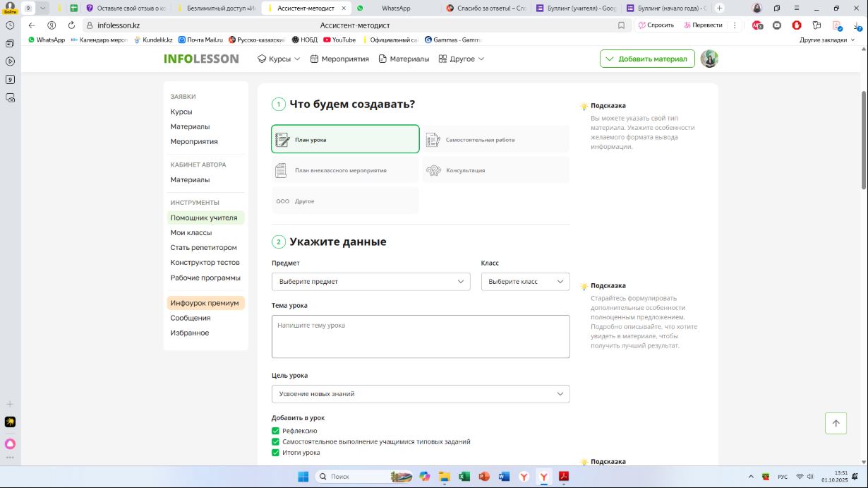Select the Lesson plan (План урока) card
868x488 pixels.
point(345,139)
